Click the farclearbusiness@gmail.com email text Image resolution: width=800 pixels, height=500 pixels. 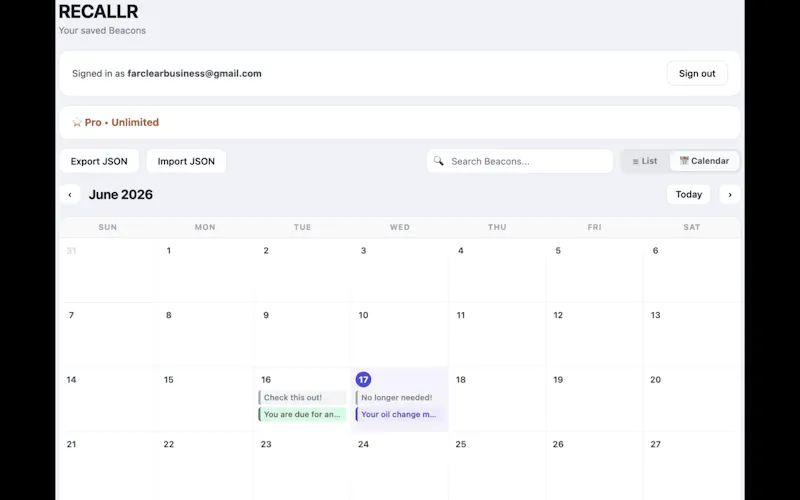[194, 73]
